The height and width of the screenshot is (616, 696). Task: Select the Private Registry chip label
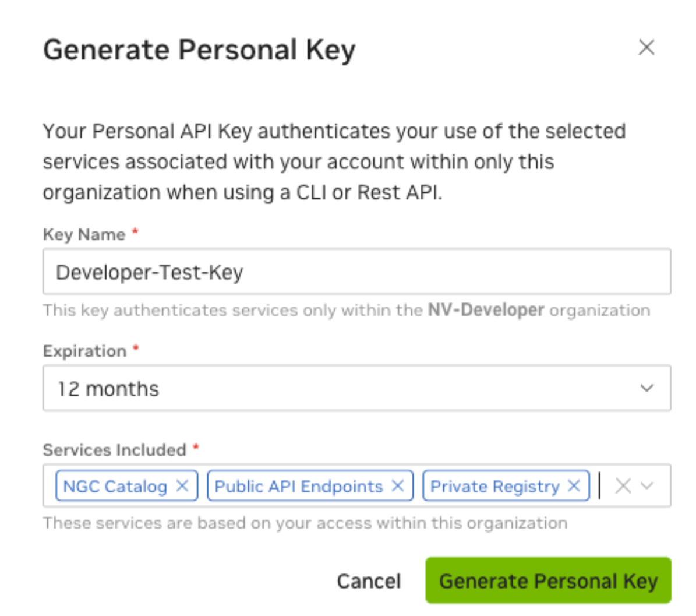click(494, 486)
